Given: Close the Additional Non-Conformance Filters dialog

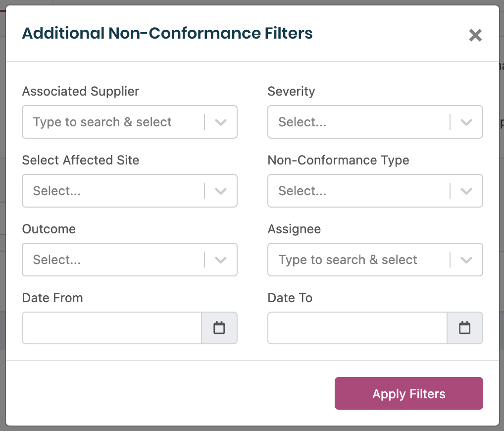Looking at the screenshot, I should pos(475,35).
